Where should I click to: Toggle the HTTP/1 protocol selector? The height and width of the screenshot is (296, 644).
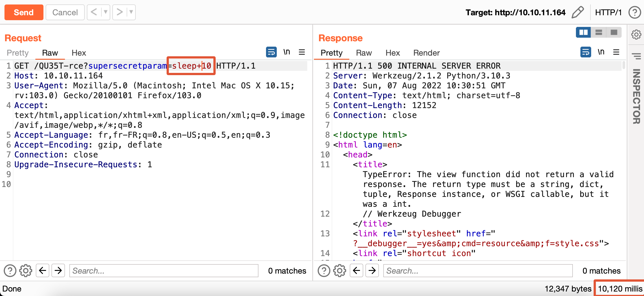pyautogui.click(x=608, y=12)
